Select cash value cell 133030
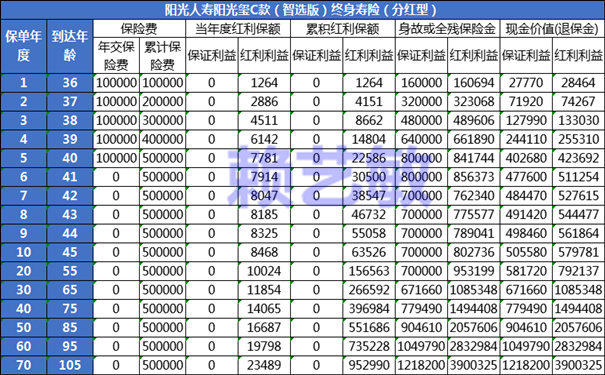The image size is (605, 375). pyautogui.click(x=578, y=120)
